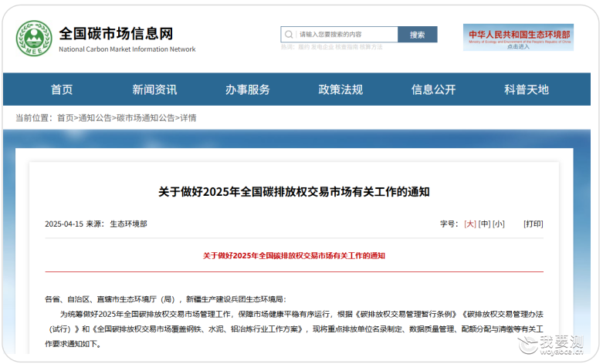Open the 首页 navigation tab
This screenshot has height=364, width=603.
point(62,89)
